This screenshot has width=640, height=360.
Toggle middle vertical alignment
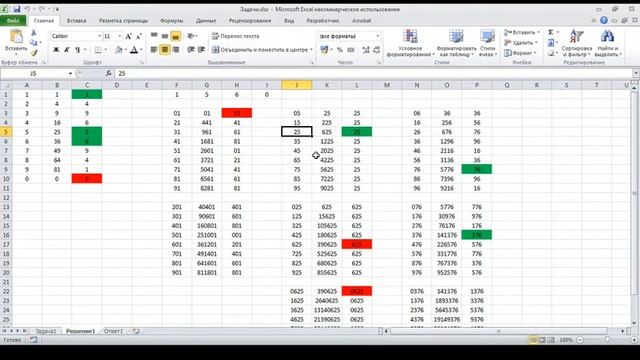pyautogui.click(x=165, y=36)
